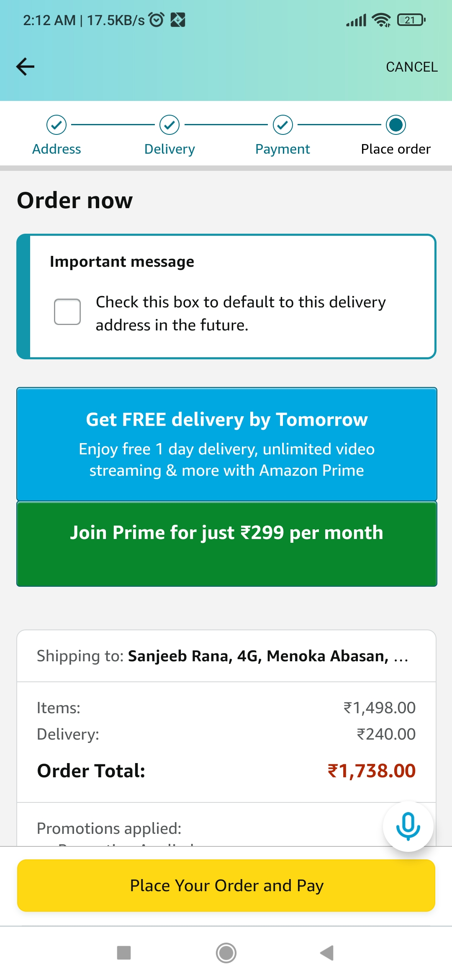Tap the Delivery step checkmark icon
Image resolution: width=452 pixels, height=980 pixels.
tap(169, 125)
